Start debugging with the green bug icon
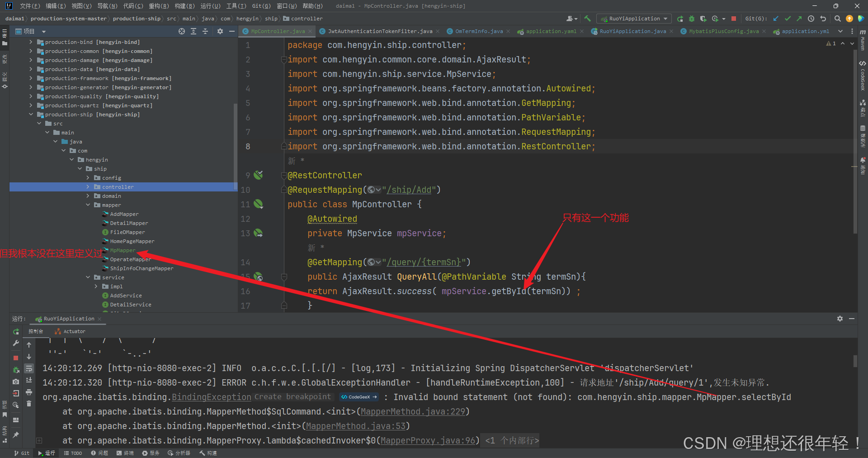The height and width of the screenshot is (458, 868). 691,19
